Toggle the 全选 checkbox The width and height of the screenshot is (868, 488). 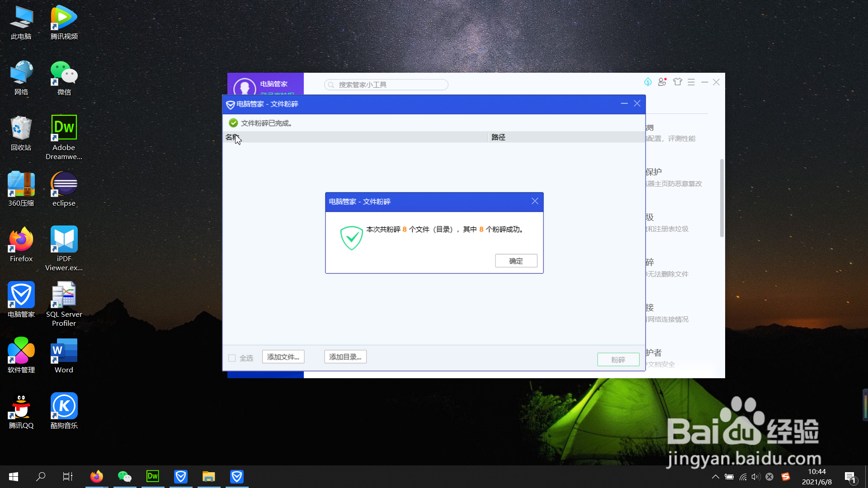point(232,358)
